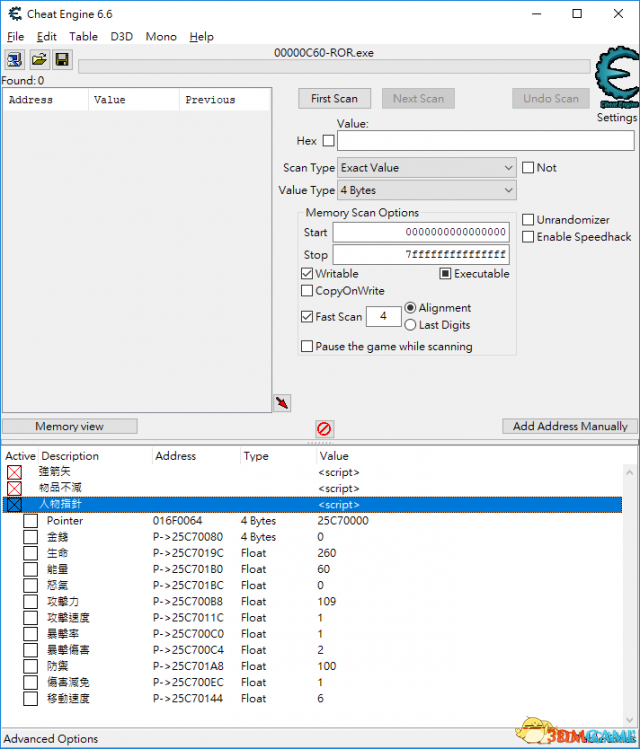Viewport: 640px width, 749px height.
Task: Clear the address list using the red circle icon
Action: [x=324, y=428]
